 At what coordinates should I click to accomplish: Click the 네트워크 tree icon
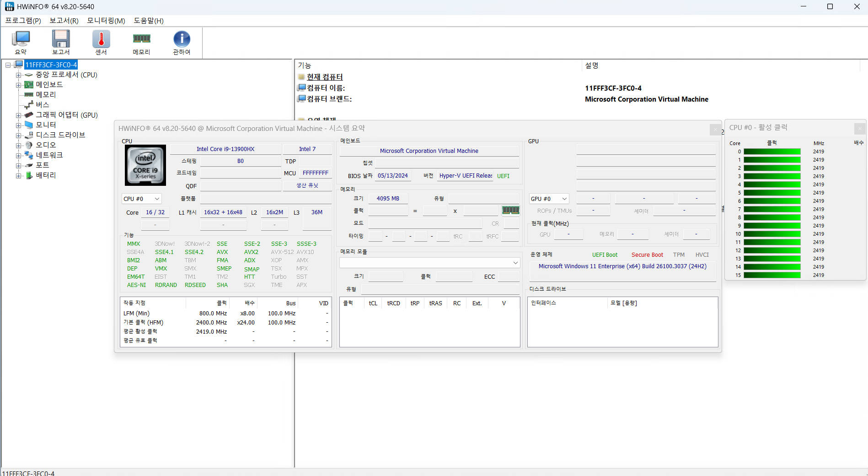(29, 155)
